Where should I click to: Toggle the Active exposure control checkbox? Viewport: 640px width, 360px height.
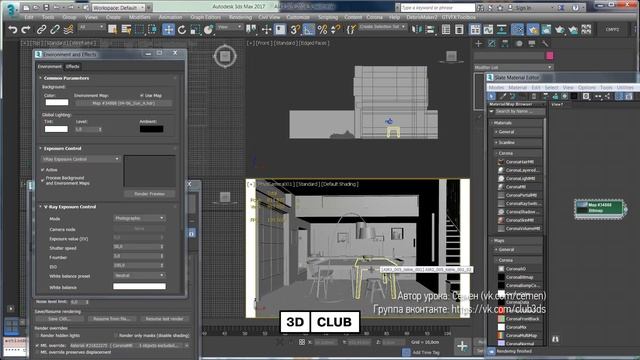pyautogui.click(x=42, y=169)
